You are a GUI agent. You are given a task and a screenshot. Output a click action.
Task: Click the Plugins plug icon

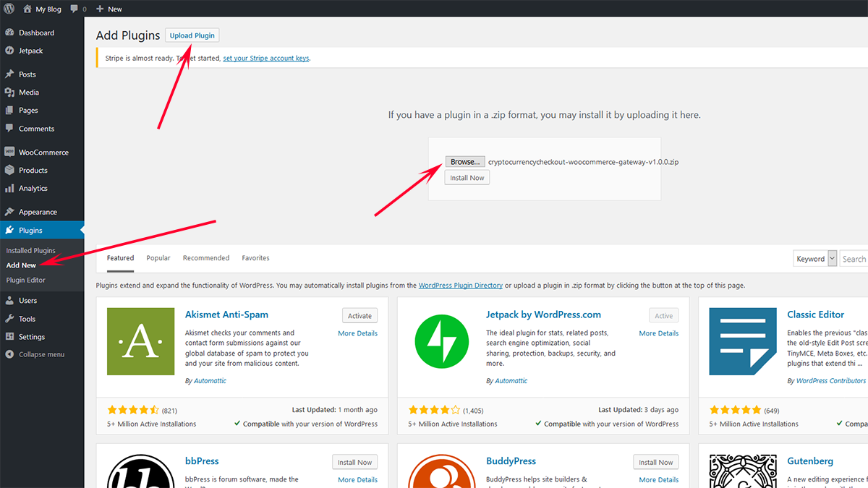(9, 231)
